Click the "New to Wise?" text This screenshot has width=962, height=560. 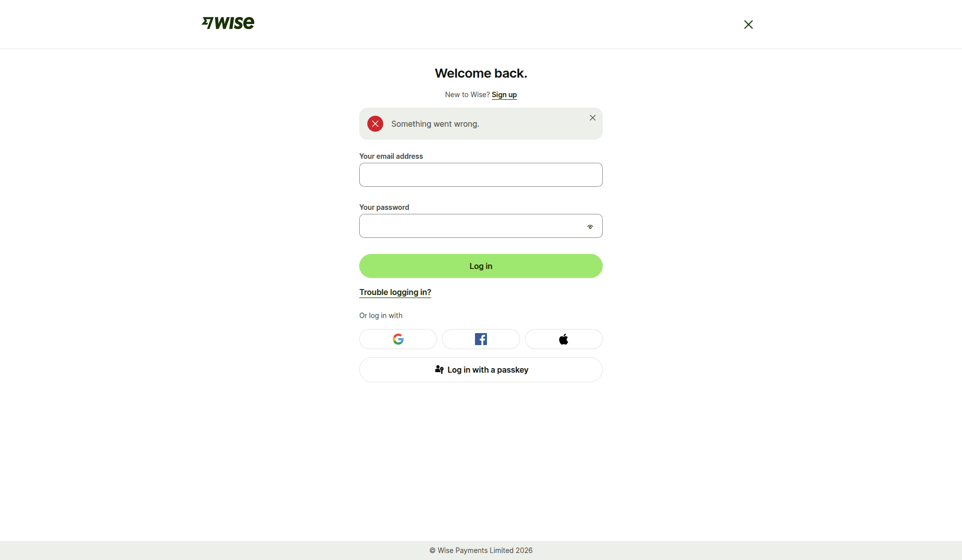pyautogui.click(x=467, y=95)
